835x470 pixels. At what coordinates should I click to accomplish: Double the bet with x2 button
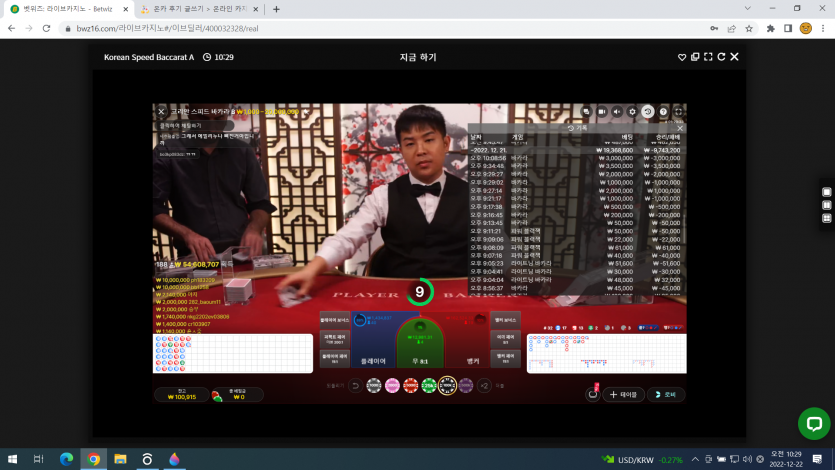tap(484, 386)
